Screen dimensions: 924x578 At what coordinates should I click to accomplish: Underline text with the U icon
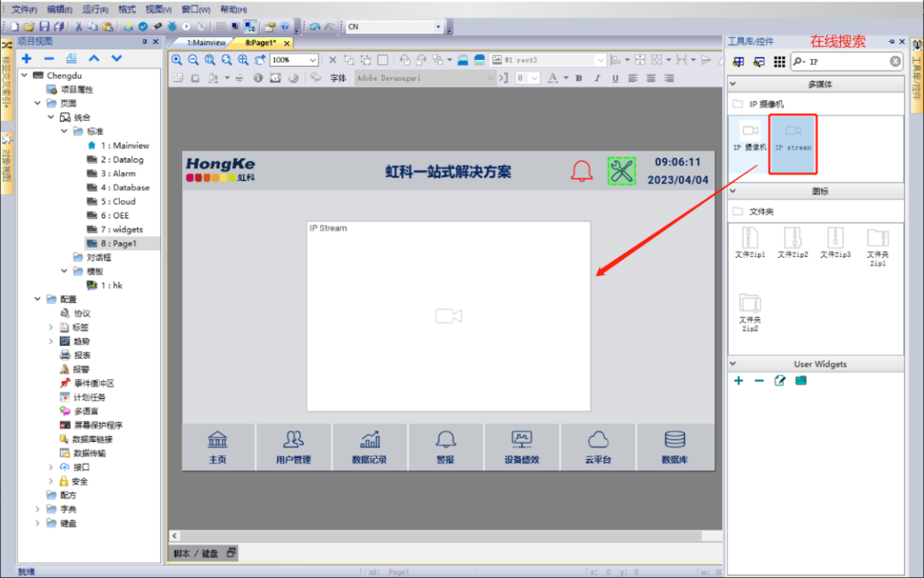click(x=615, y=78)
